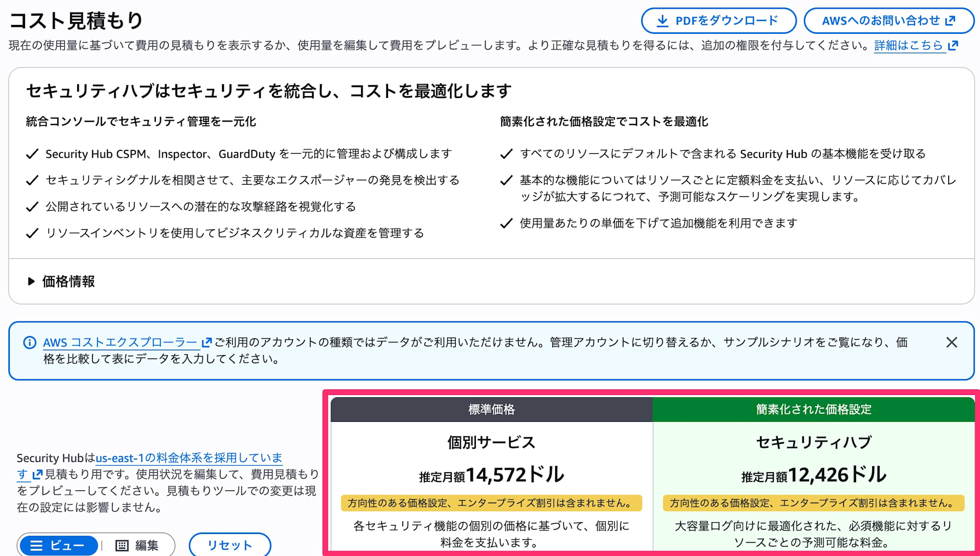Click external link icon after AWS コストエクスプローラー
This screenshot has width=980, height=556.
[x=206, y=342]
